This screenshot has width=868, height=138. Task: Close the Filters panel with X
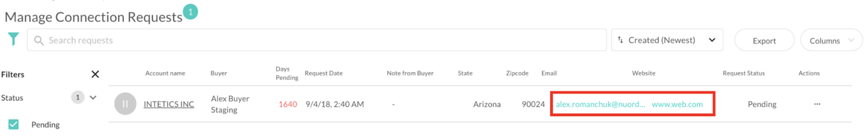pyautogui.click(x=95, y=74)
